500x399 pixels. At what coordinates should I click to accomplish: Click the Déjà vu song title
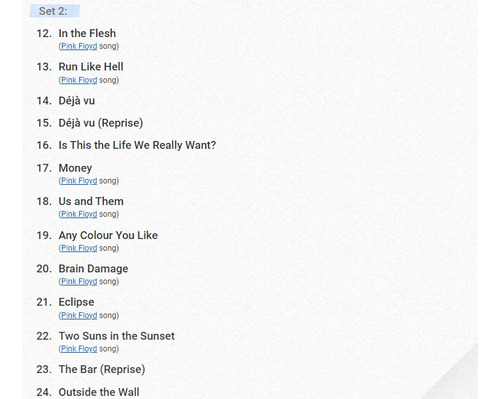(77, 101)
